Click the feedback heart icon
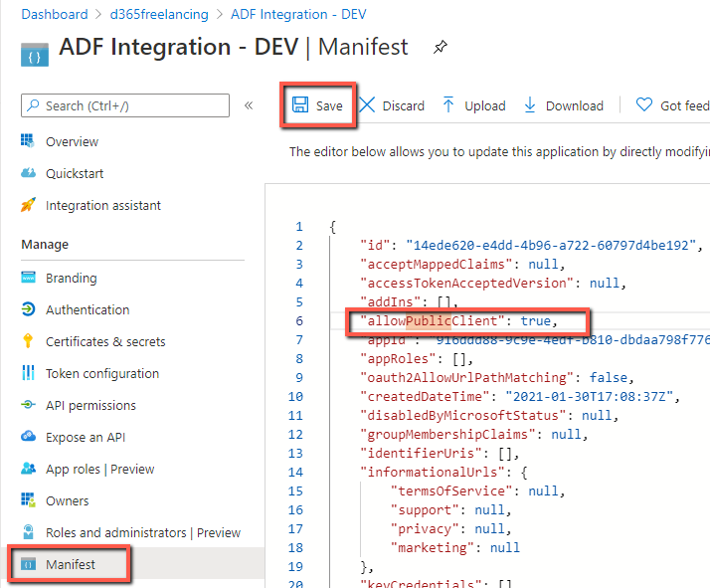This screenshot has height=588, width=710. point(644,104)
